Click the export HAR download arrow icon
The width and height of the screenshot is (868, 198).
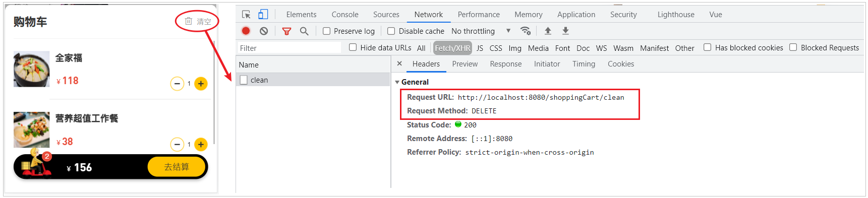point(565,31)
